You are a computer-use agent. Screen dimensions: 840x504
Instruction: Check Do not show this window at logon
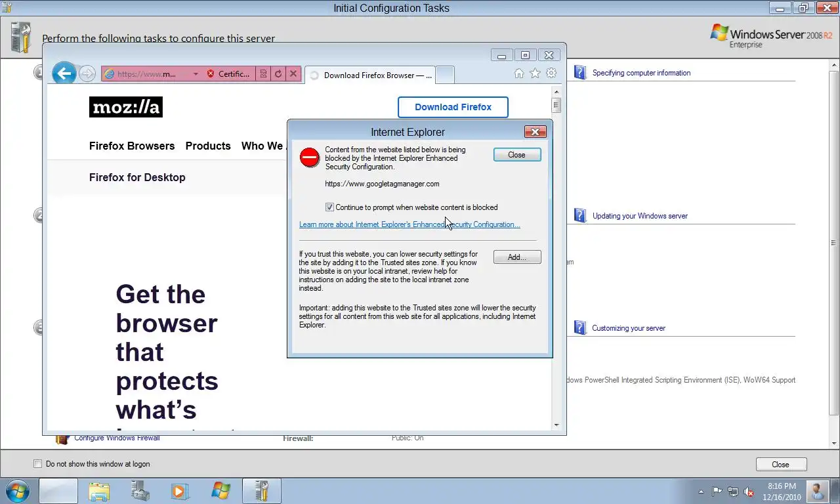point(37,464)
